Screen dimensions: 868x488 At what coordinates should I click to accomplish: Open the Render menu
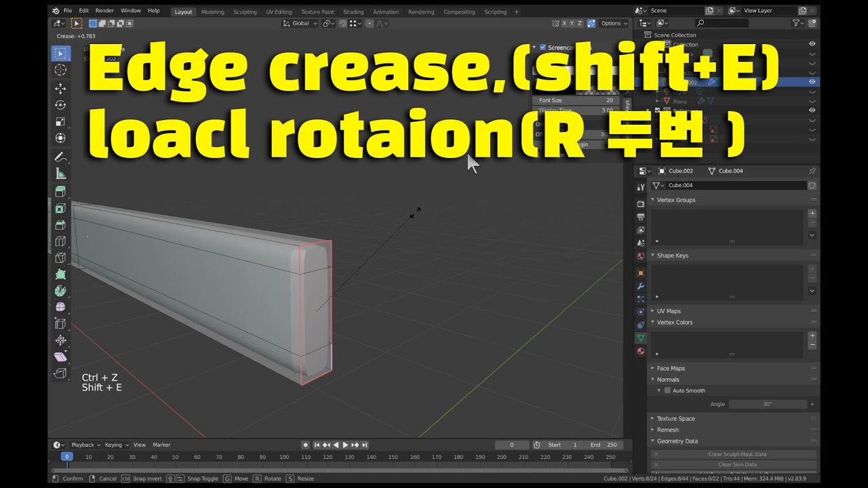(x=104, y=11)
